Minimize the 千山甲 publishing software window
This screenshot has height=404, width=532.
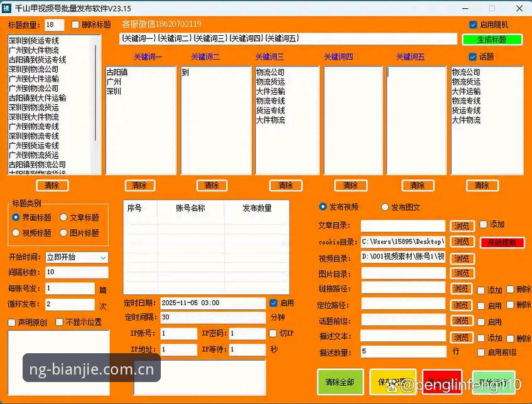coord(465,9)
